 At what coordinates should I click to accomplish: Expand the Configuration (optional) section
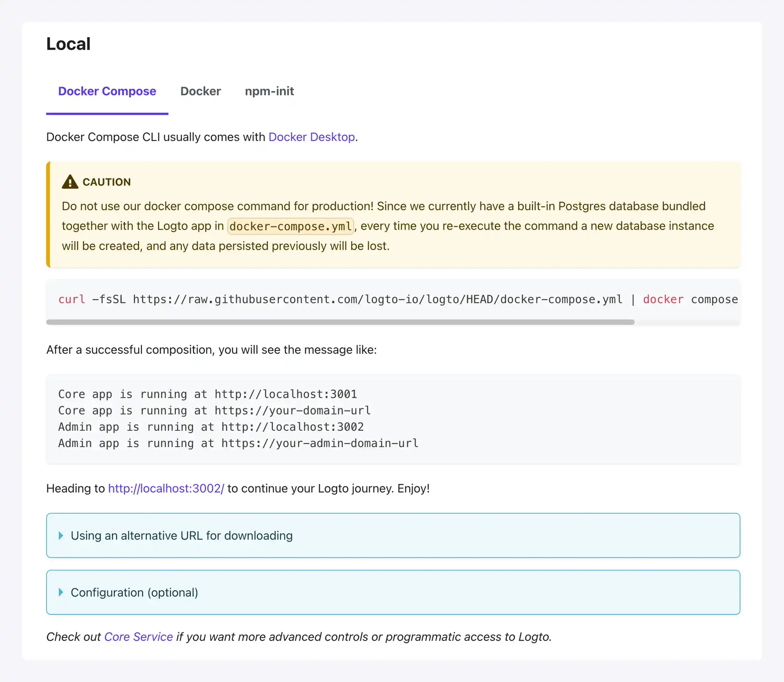tap(134, 592)
